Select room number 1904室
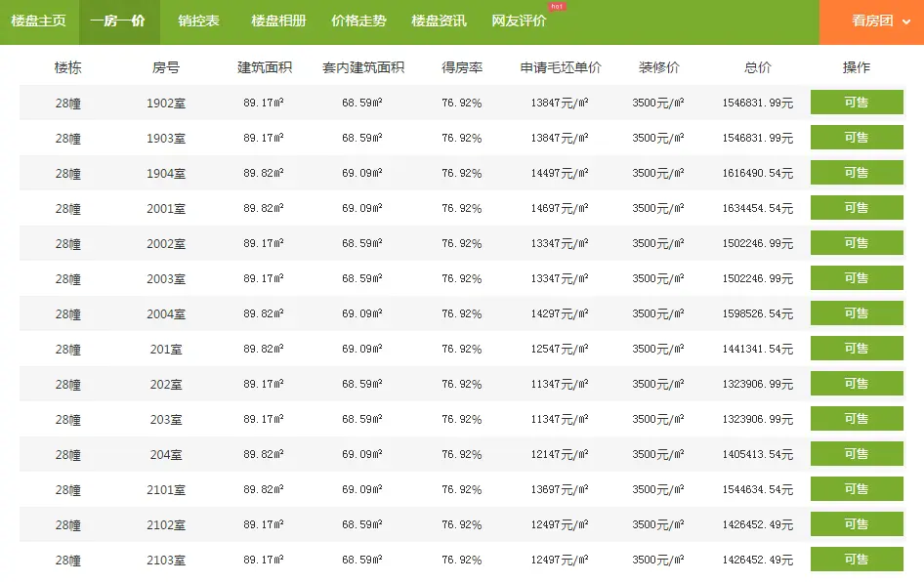This screenshot has width=924, height=582. pyautogui.click(x=166, y=174)
